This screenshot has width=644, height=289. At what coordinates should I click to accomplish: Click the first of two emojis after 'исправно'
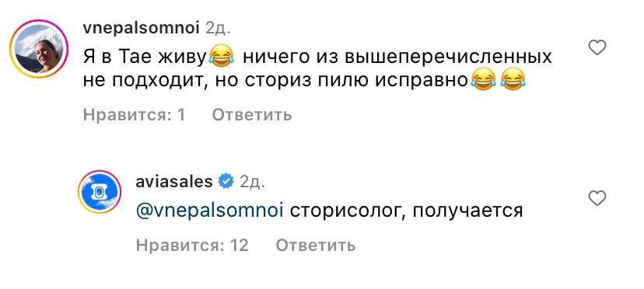pos(482,82)
